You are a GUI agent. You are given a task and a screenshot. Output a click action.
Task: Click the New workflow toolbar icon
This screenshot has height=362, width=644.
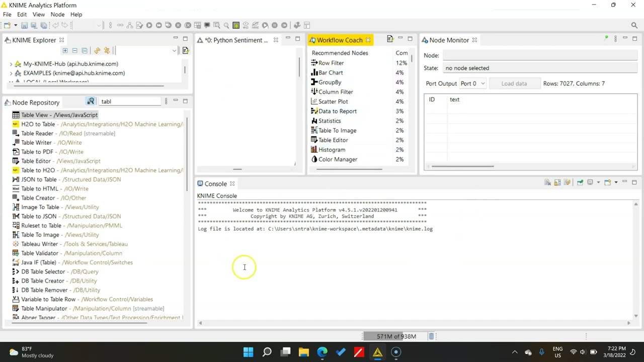(x=7, y=25)
